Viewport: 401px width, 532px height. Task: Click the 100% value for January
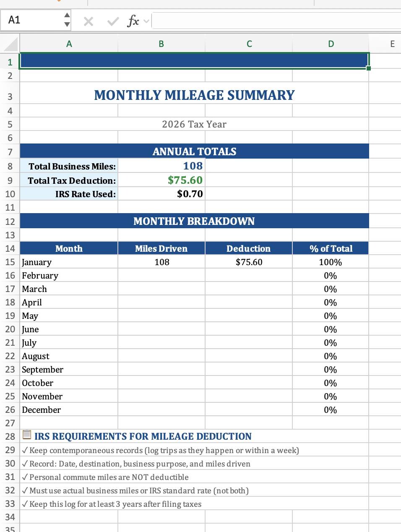tap(331, 262)
